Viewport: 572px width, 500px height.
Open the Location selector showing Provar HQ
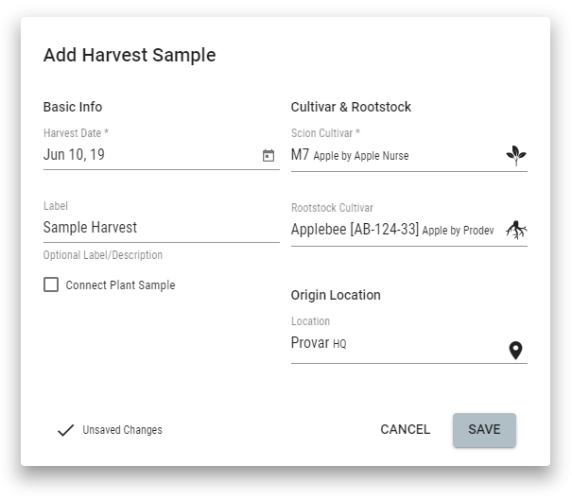(409, 346)
